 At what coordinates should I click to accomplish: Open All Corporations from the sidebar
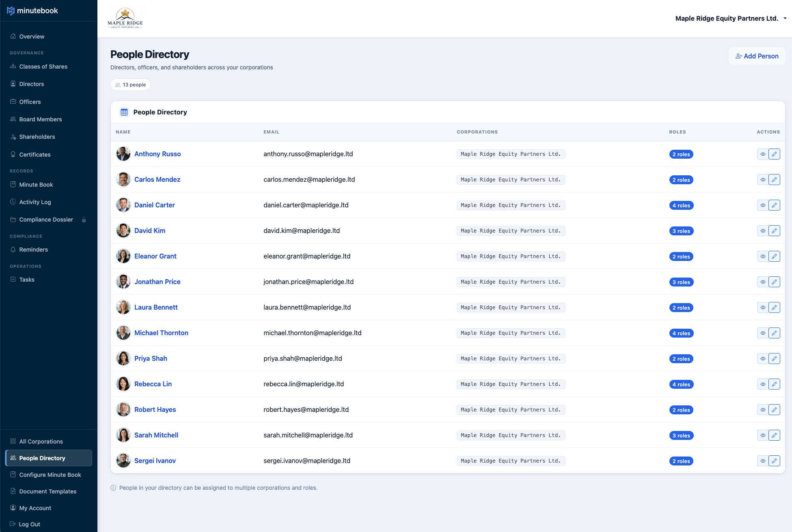[41, 441]
